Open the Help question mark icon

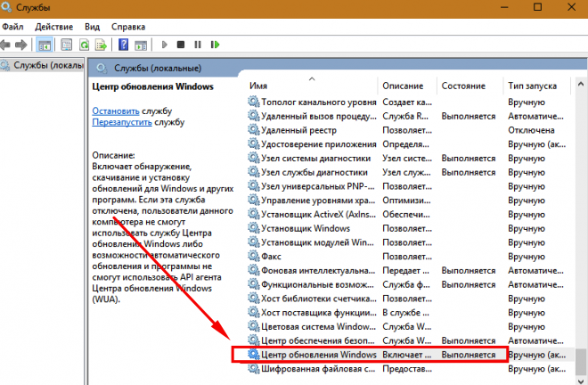pos(123,45)
